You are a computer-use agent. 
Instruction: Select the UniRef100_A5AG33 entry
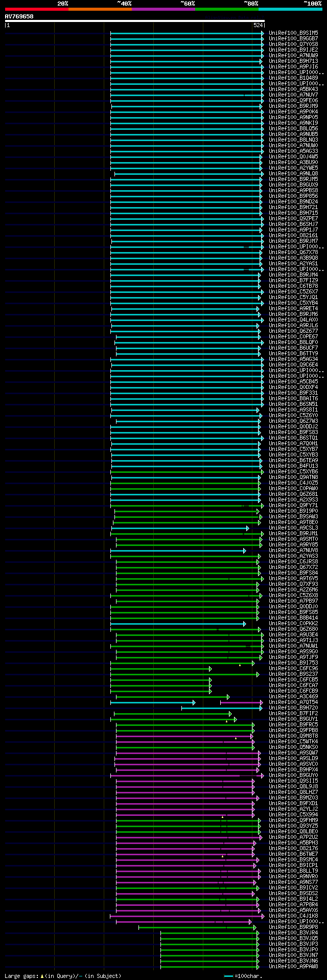pos(293,151)
